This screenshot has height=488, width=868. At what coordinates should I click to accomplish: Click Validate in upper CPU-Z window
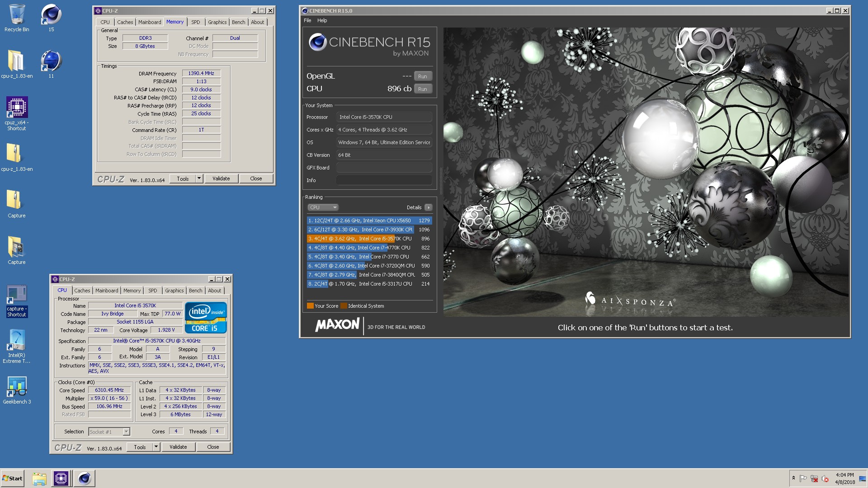[x=221, y=178]
